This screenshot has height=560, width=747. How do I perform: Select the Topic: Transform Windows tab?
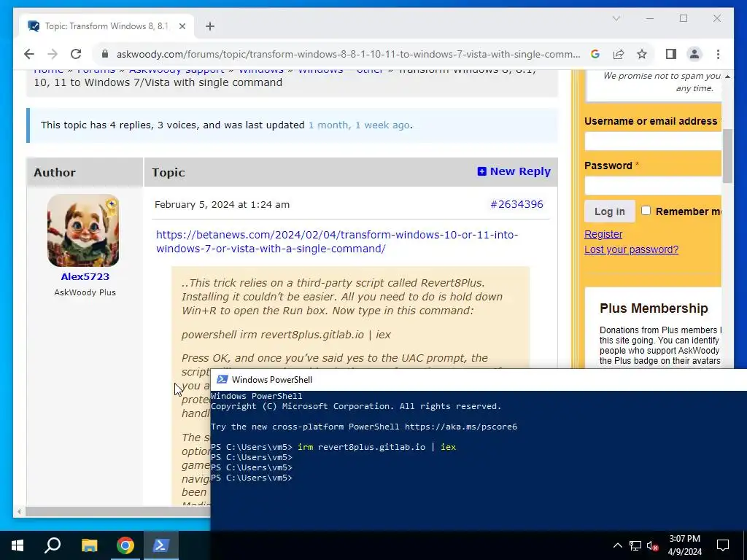pos(107,26)
